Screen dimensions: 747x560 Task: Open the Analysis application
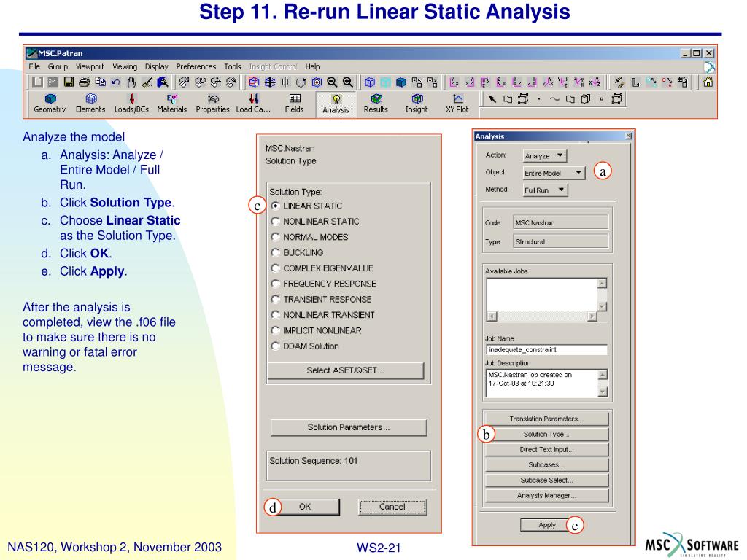[336, 104]
